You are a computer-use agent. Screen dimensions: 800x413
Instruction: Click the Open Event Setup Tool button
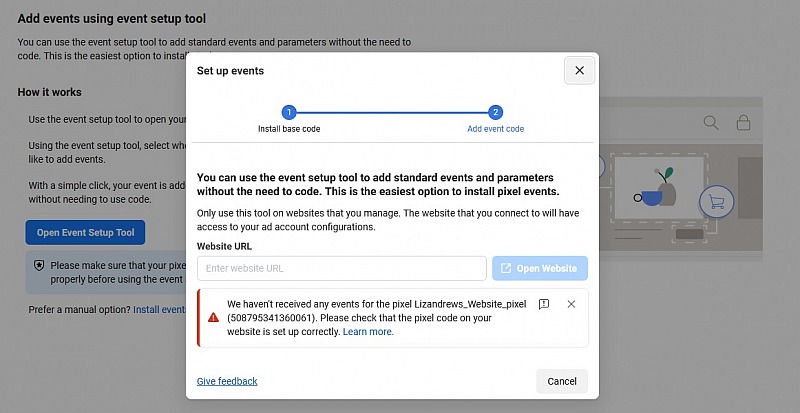coord(85,233)
